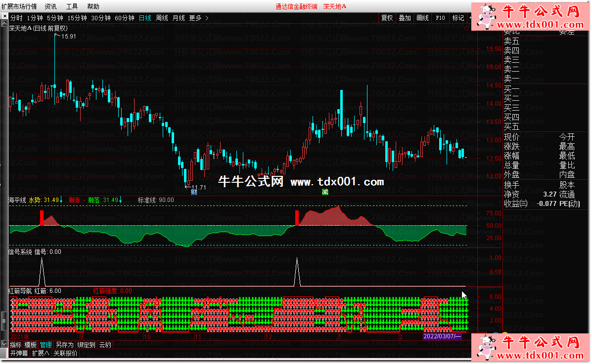This screenshot has width=592, height=364.
Task: Click the down arrow beside 潮落 value
Action: coord(121,200)
